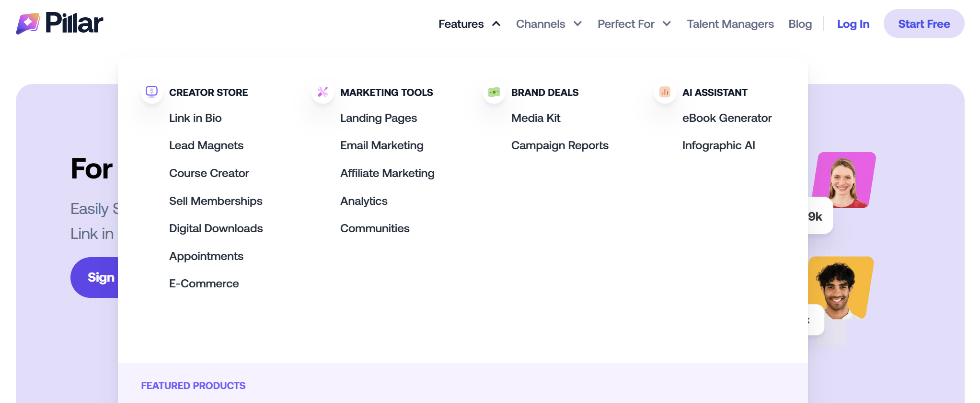
Task: Click the Creator Store monitor icon
Action: (x=151, y=92)
